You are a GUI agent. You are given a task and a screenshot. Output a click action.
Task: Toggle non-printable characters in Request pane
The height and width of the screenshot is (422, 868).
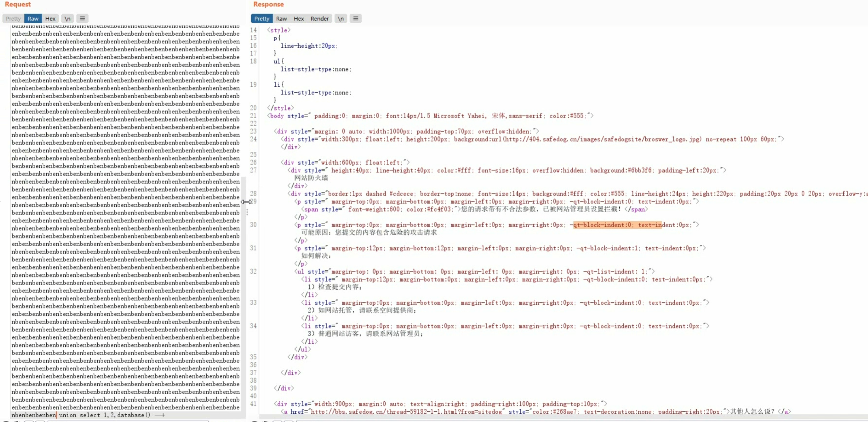tap(67, 19)
